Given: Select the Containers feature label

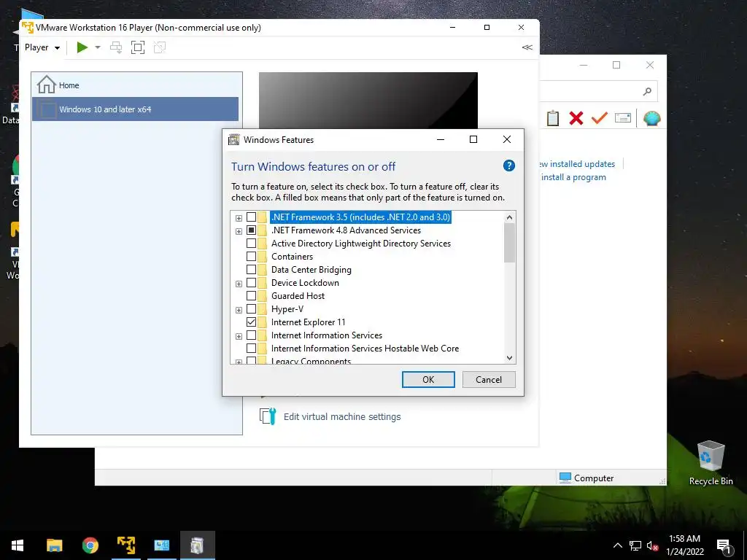Looking at the screenshot, I should tap(292, 256).
